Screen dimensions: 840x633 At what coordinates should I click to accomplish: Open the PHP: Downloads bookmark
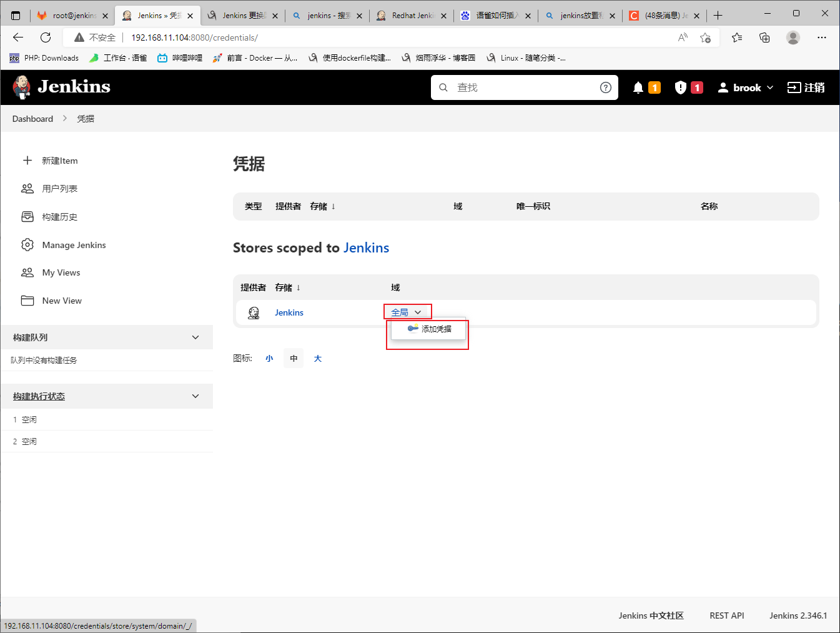point(44,58)
